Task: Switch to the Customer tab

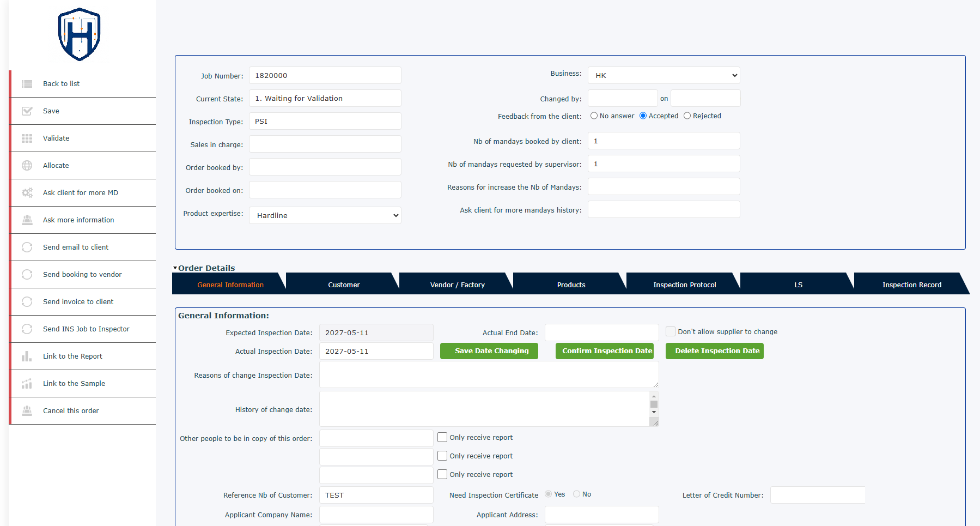Action: point(344,285)
